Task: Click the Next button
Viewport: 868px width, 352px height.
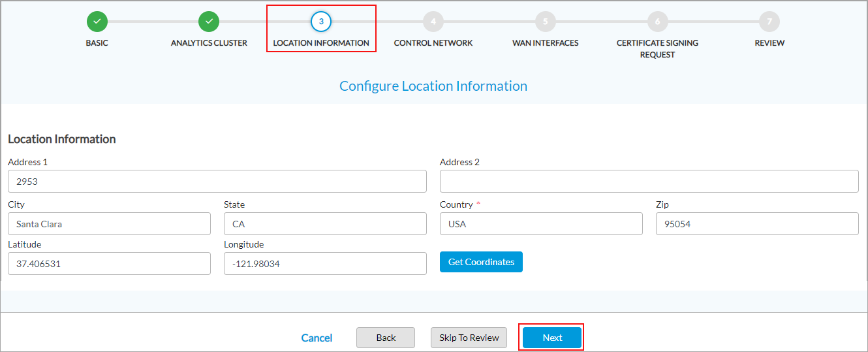Action: point(552,338)
